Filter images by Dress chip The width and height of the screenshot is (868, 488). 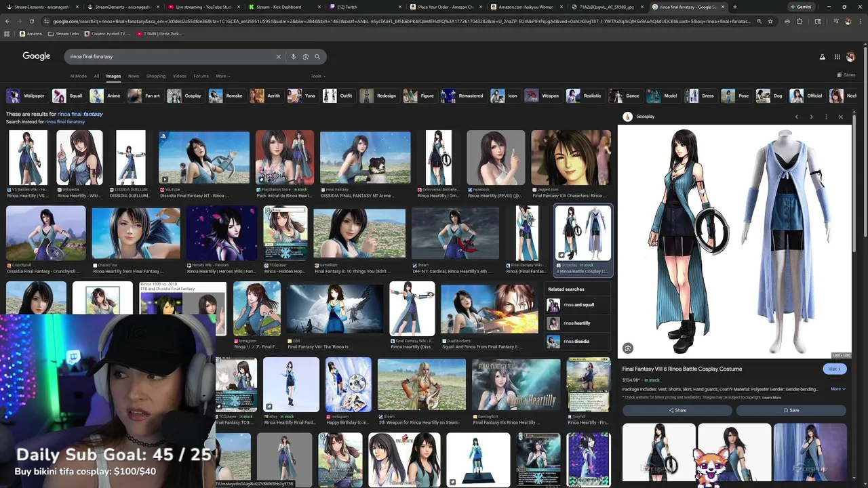pos(700,96)
